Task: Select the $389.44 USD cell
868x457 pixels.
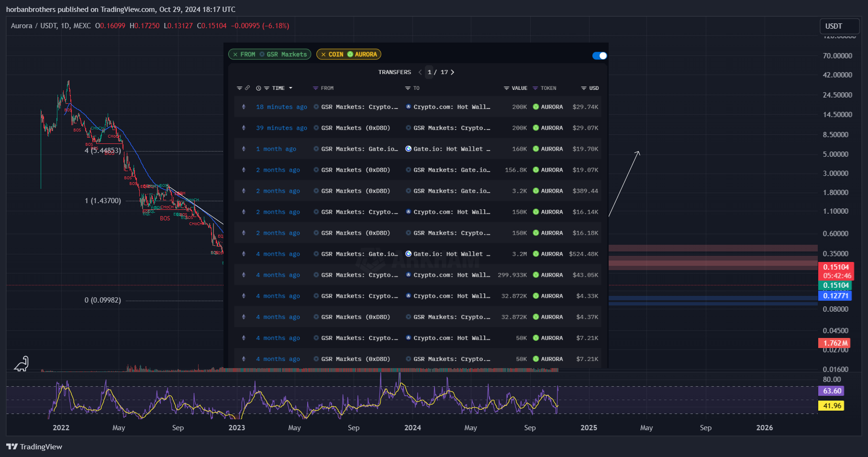Action: (x=585, y=191)
